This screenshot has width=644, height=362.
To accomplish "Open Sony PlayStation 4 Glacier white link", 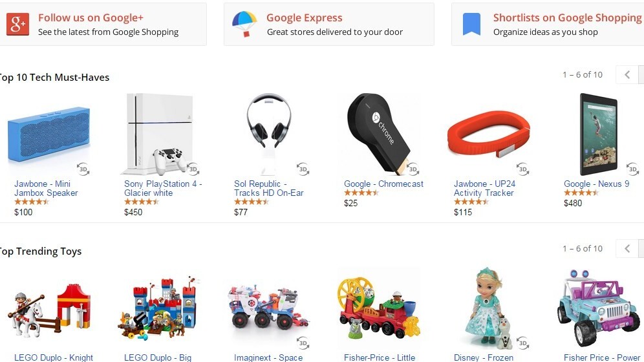I will [x=163, y=188].
